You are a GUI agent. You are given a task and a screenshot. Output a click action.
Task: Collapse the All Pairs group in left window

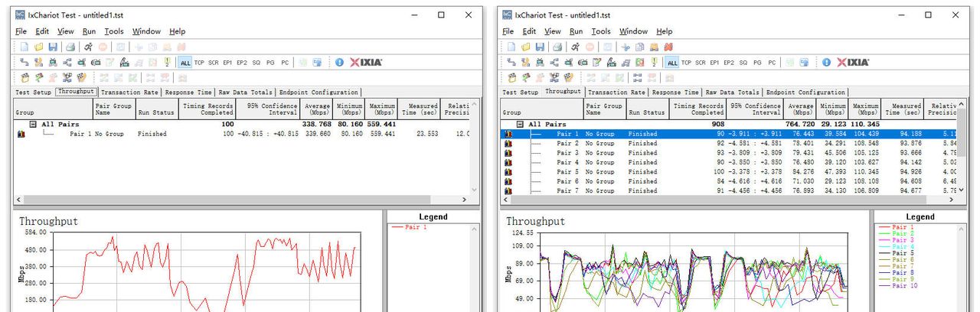[33, 124]
